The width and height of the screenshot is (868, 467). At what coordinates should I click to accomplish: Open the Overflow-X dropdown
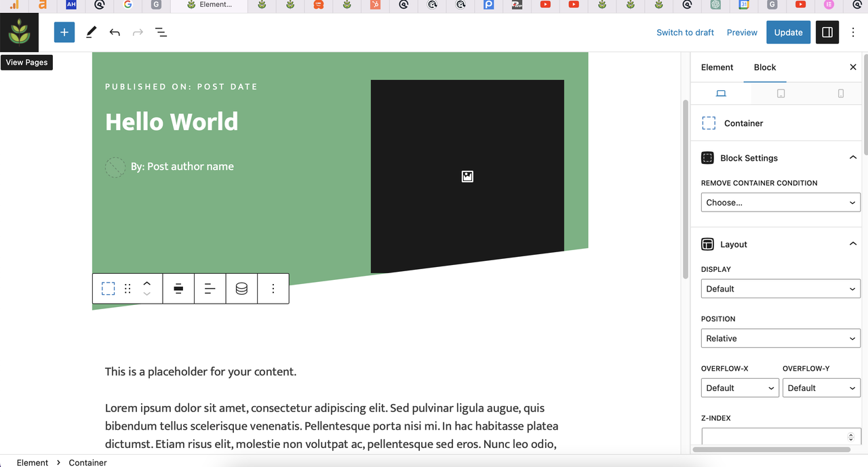pyautogui.click(x=740, y=388)
